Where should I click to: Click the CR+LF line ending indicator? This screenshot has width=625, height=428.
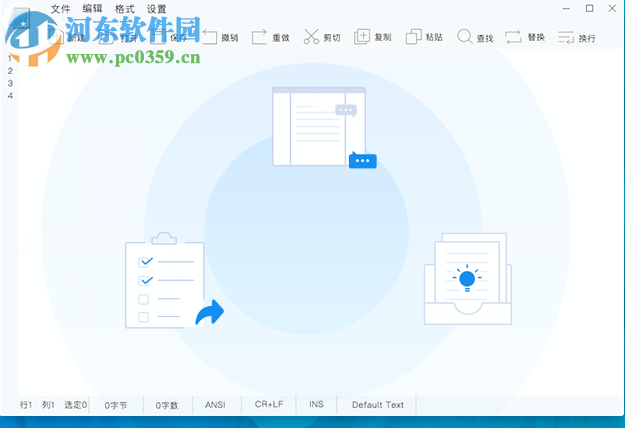pos(269,404)
